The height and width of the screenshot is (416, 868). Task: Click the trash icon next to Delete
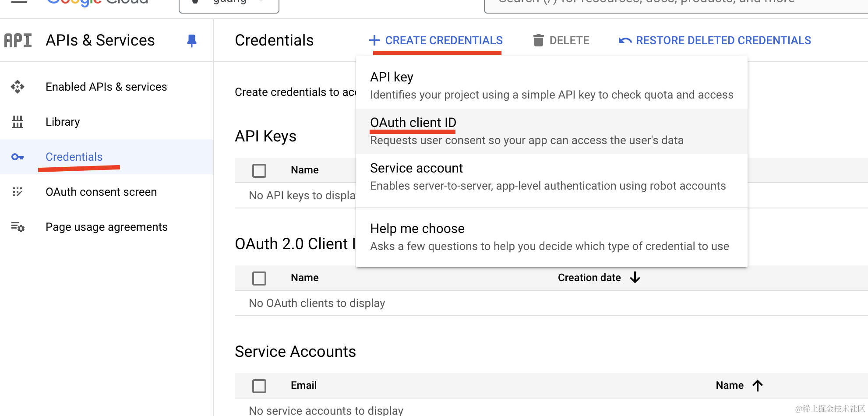pyautogui.click(x=538, y=40)
